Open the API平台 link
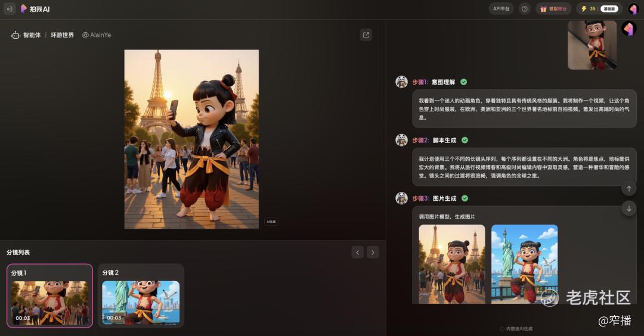This screenshot has width=644, height=336. click(x=501, y=8)
